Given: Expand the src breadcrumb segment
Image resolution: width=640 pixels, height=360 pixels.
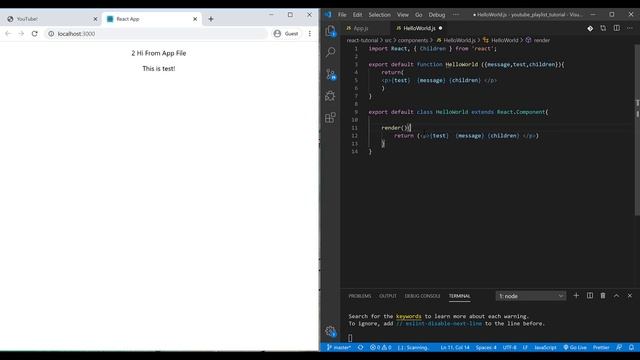Looking at the screenshot, I should (x=388, y=40).
